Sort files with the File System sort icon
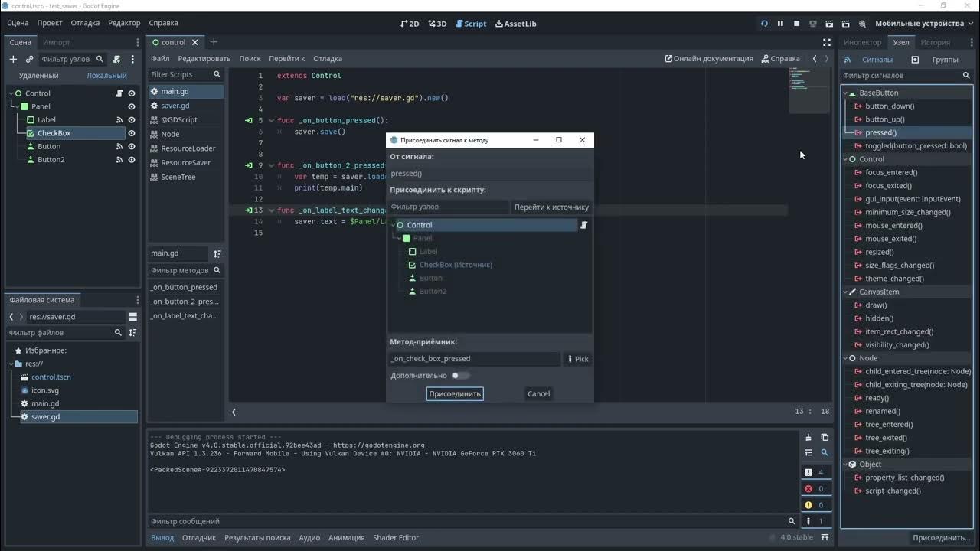 (x=133, y=333)
